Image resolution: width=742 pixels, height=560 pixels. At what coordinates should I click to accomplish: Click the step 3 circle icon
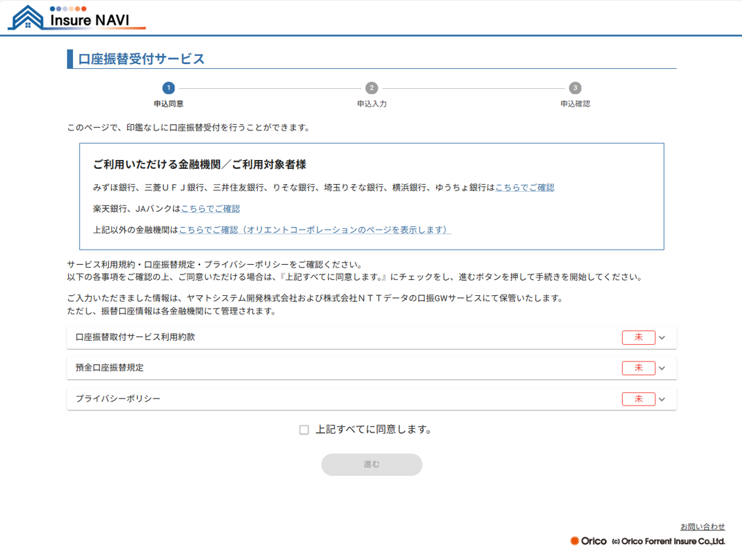tap(575, 88)
